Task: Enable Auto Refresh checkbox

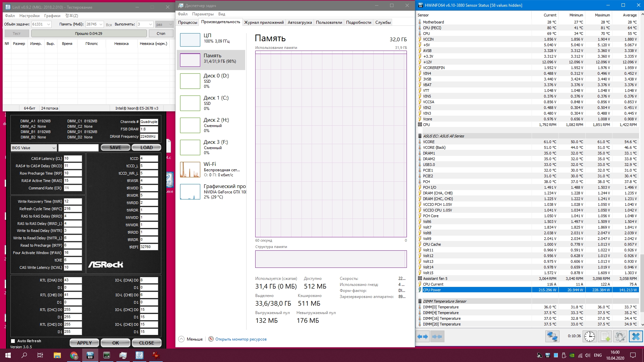Action: pos(13,341)
